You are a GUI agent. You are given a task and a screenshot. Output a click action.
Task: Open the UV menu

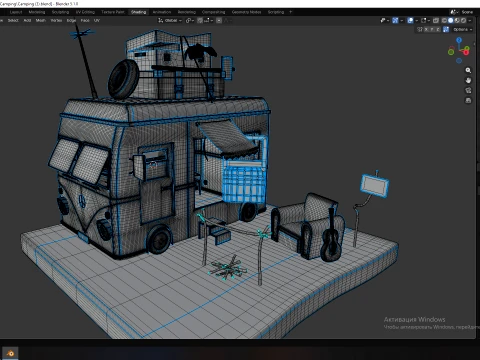click(x=97, y=20)
